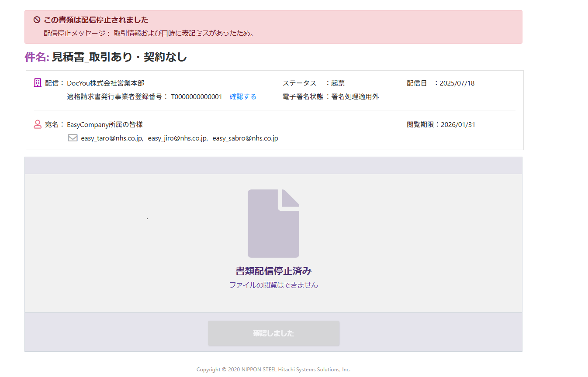Screen dimensions: 588x377
Task: Click the envelope icon before the email addresses
Action: (73, 138)
